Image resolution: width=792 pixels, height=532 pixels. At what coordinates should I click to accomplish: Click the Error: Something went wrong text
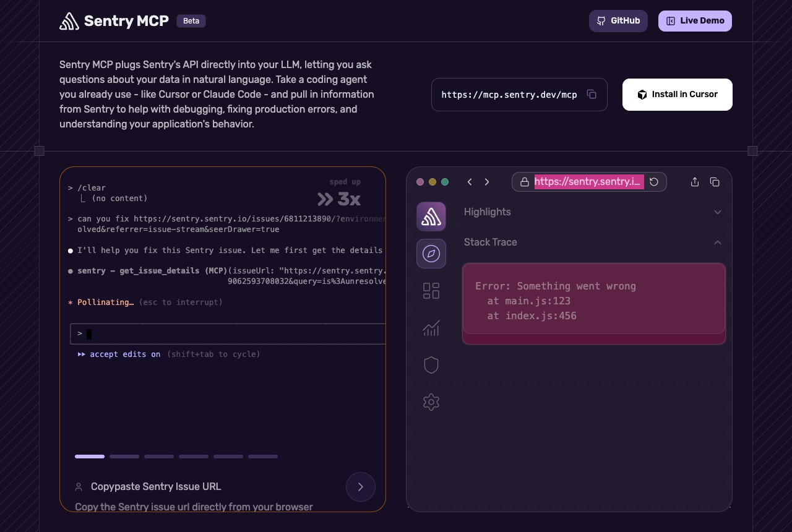556,286
